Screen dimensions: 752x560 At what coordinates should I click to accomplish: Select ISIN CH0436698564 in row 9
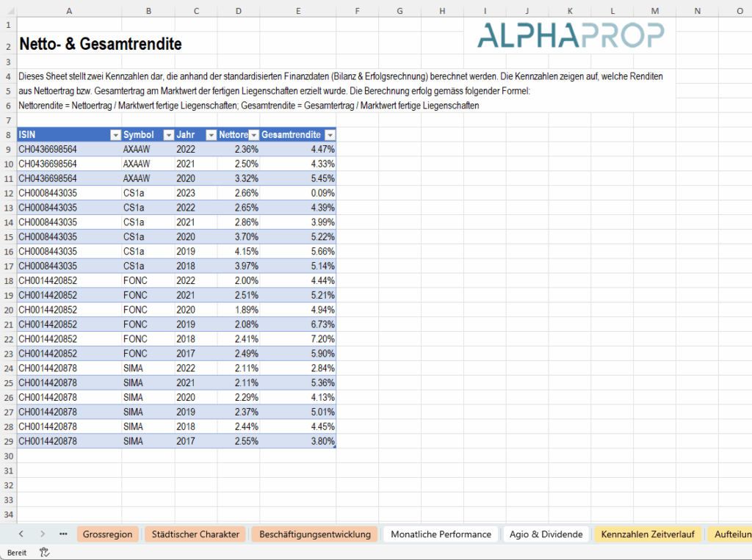pyautogui.click(x=69, y=150)
